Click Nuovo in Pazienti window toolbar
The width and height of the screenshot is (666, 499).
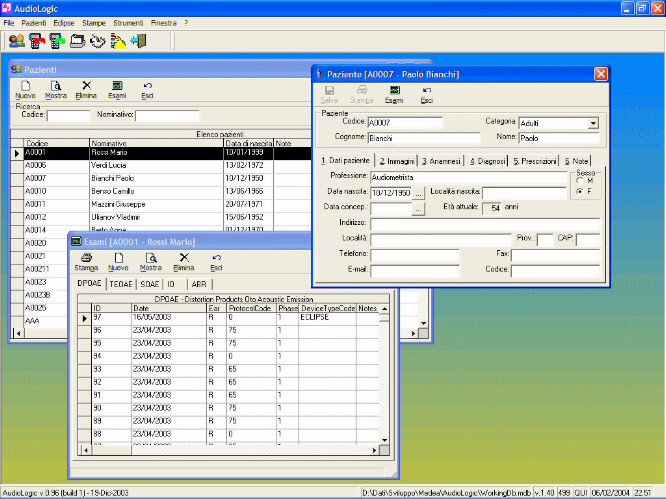[x=25, y=90]
